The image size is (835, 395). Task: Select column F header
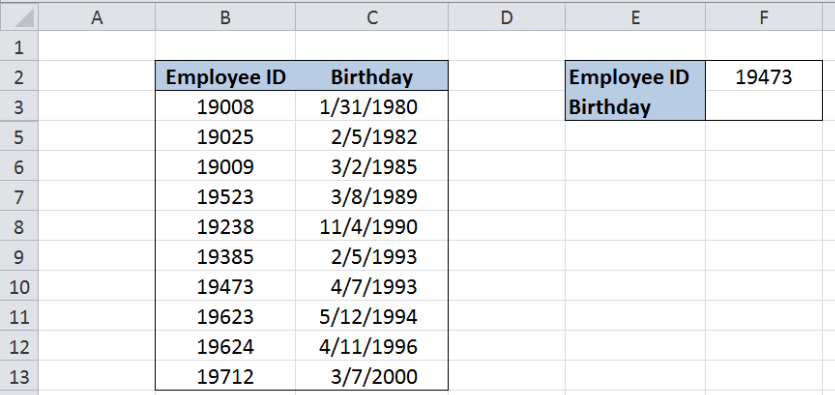point(764,18)
